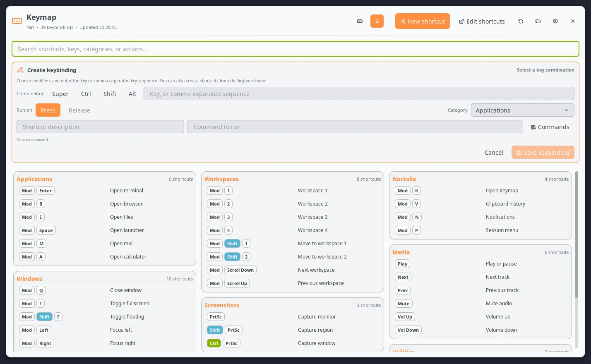The image size is (591, 364).
Task: Select the Clipboard history shortcut
Action: click(480, 204)
